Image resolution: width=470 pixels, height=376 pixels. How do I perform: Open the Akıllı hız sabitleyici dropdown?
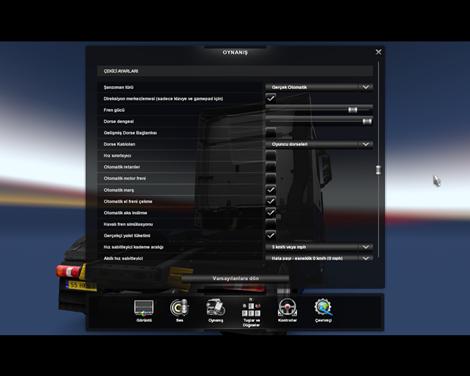pyautogui.click(x=319, y=258)
